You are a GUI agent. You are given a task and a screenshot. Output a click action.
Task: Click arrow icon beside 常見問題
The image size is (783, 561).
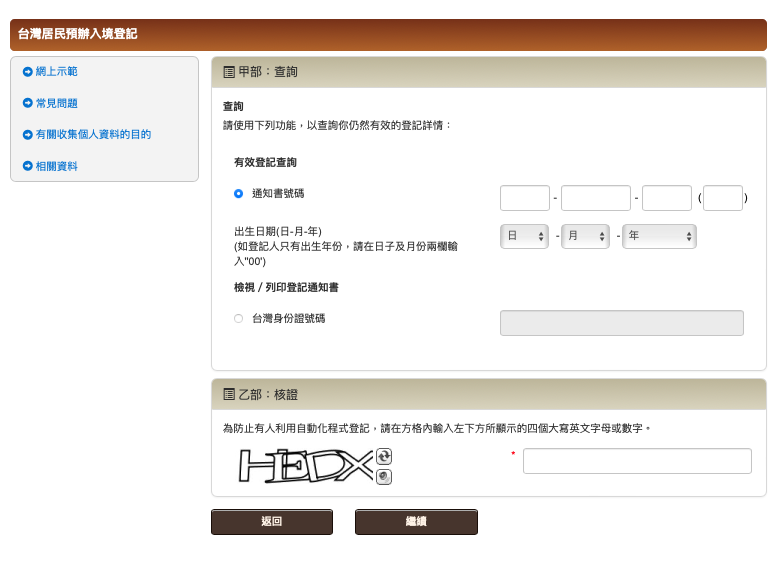(27, 103)
